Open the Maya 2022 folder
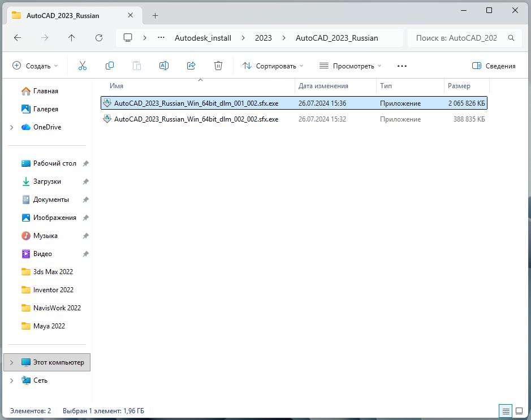Image resolution: width=531 pixels, height=420 pixels. 43,326
